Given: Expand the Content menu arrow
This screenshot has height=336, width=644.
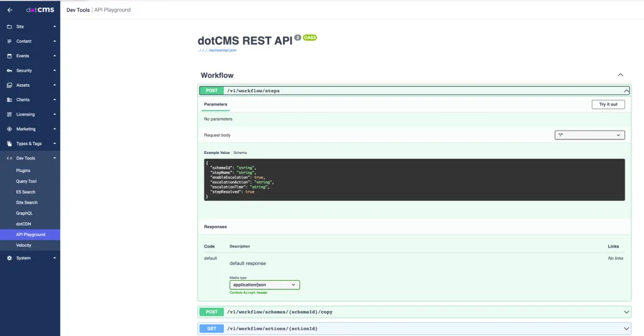Looking at the screenshot, I should click(x=55, y=41).
